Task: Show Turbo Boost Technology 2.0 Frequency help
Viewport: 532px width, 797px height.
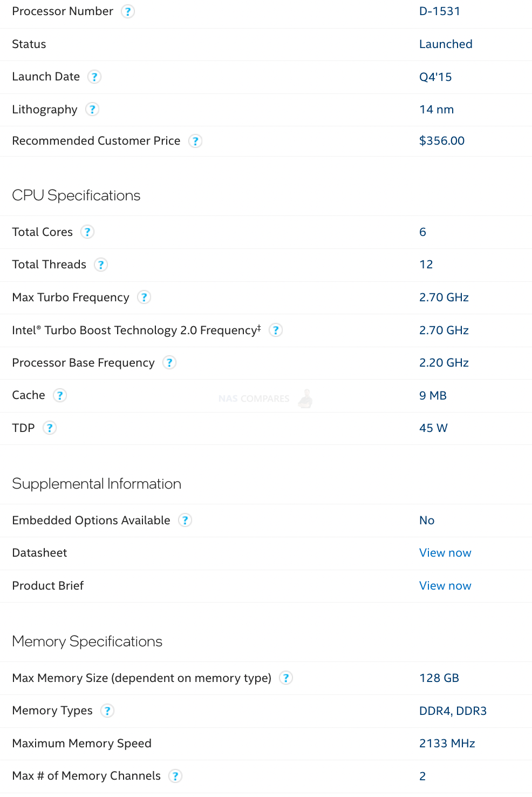Action: click(276, 330)
